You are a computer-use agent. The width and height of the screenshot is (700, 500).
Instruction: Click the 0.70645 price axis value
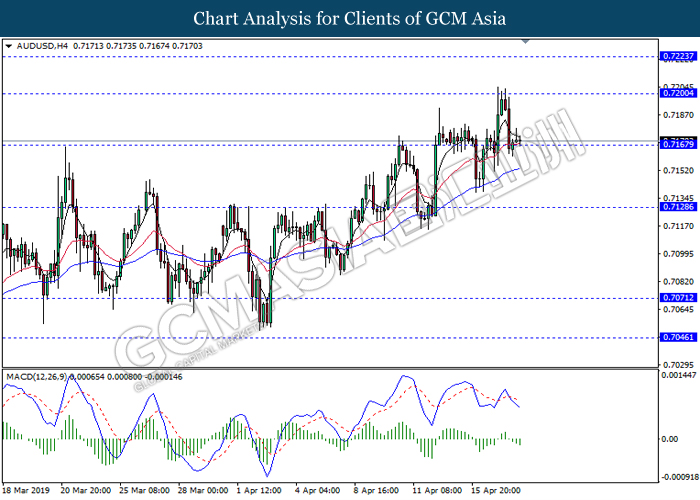pyautogui.click(x=679, y=309)
